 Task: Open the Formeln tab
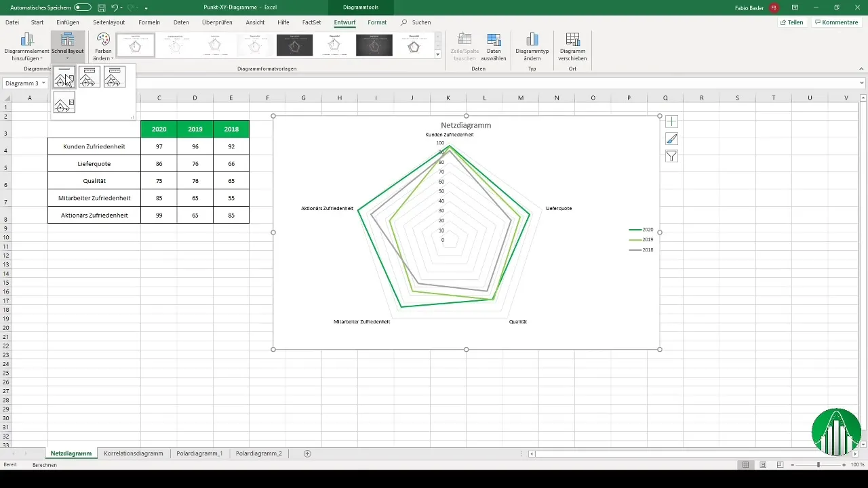coord(149,22)
